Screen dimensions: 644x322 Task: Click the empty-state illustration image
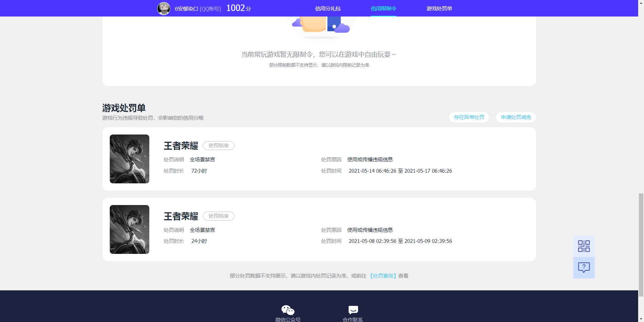click(321, 28)
